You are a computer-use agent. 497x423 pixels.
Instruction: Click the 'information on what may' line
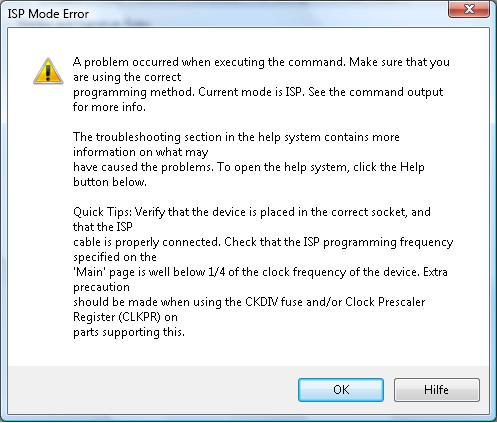click(141, 152)
